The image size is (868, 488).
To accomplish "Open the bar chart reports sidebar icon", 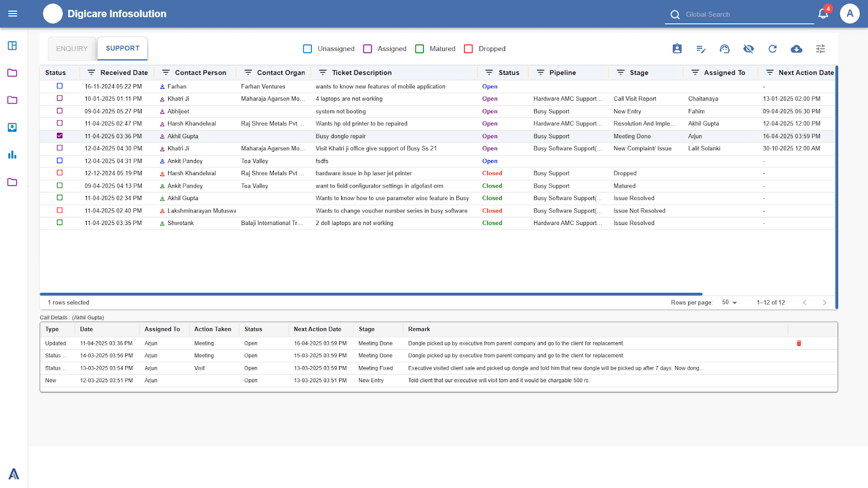I will click(12, 155).
